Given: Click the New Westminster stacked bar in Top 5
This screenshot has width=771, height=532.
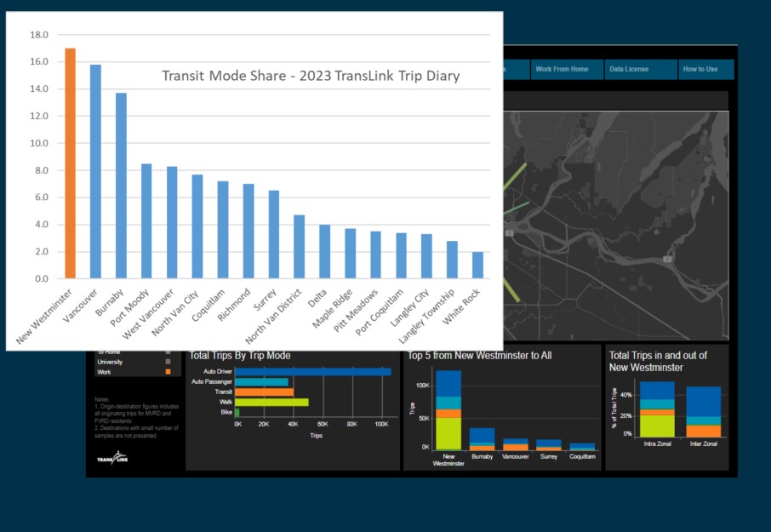Looking at the screenshot, I should (x=448, y=409).
